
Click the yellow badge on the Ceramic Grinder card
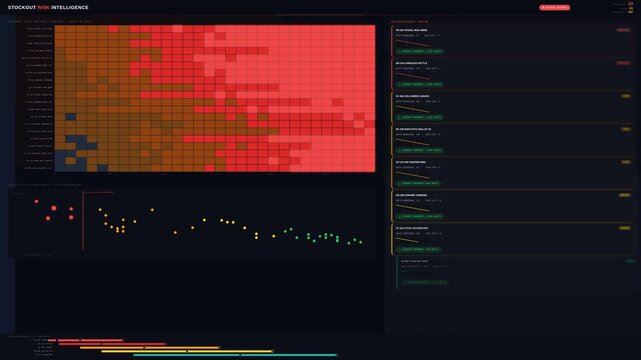pos(625,195)
